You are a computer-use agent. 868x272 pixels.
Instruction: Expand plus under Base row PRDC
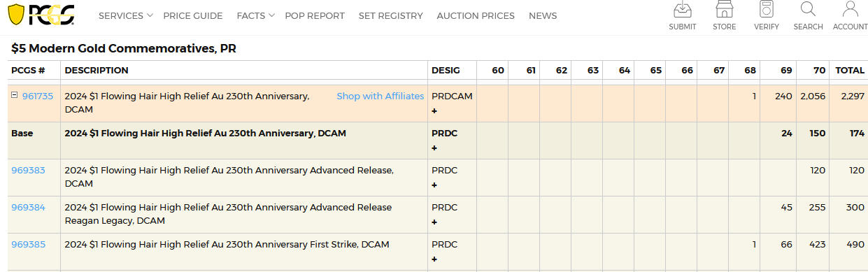coord(434,148)
